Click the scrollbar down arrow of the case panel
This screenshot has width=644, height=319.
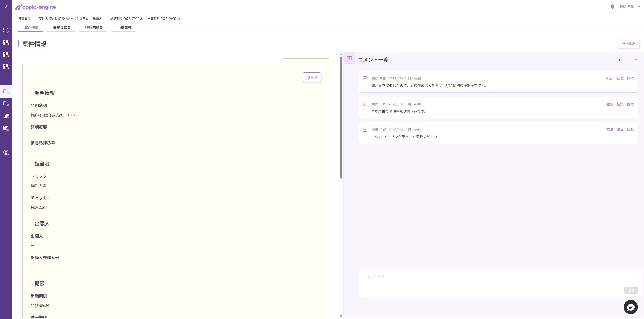tap(341, 316)
